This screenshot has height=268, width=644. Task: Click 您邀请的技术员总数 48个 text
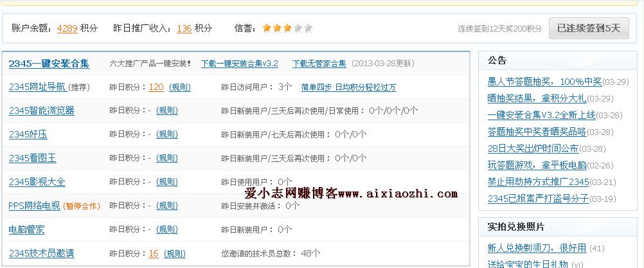(271, 253)
